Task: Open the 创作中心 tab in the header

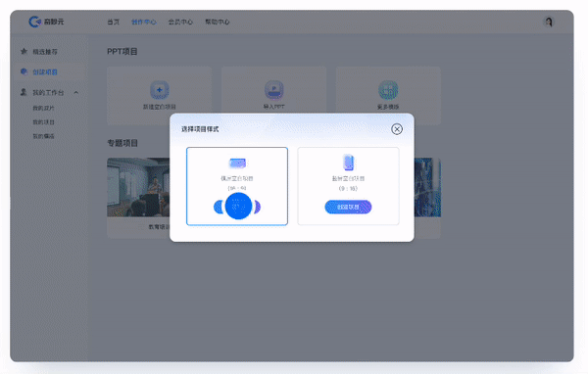Action: click(144, 22)
